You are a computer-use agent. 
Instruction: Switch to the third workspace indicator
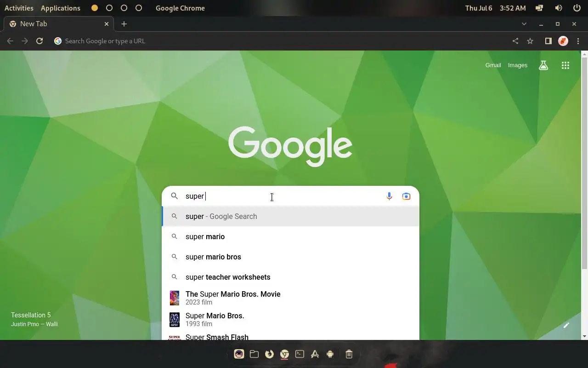coord(124,8)
